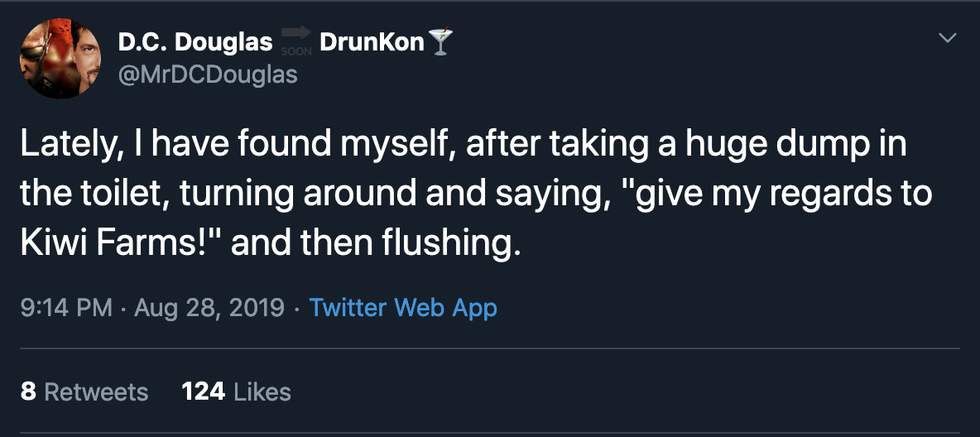
Task: View the 8 Retweets list
Action: (x=84, y=392)
